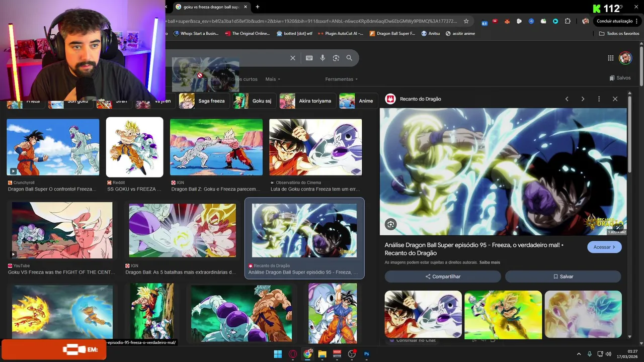This screenshot has width=644, height=362.
Task: Open the Anitsu bookmark
Action: (x=431, y=34)
